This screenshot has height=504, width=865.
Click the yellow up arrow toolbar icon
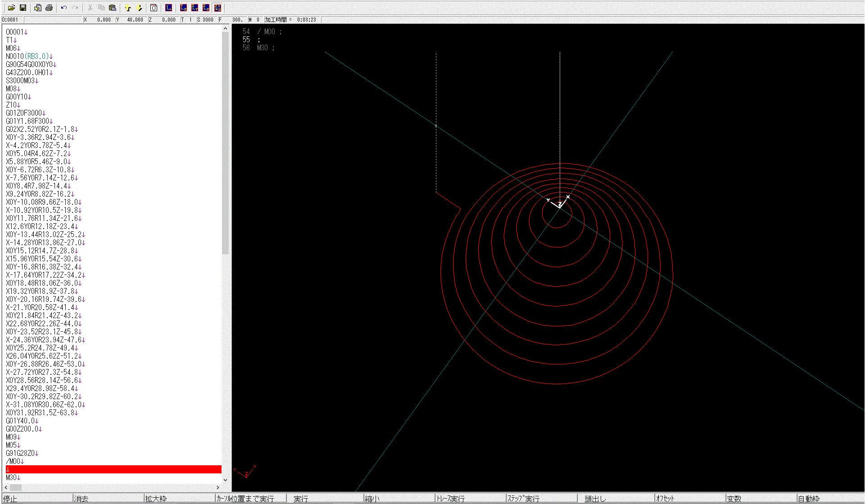coord(128,8)
